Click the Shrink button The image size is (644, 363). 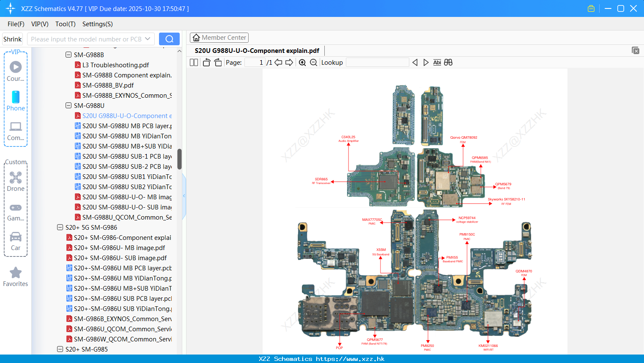[x=12, y=39]
